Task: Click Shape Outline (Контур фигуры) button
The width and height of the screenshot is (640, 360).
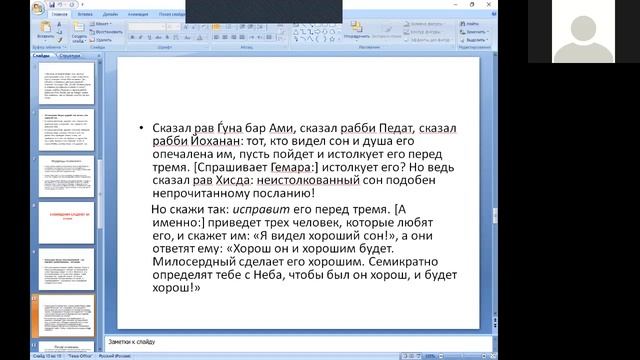Action: [422, 32]
